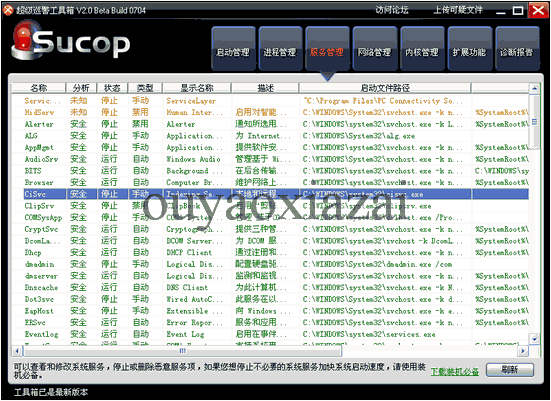Sort by the 状态 column header
Image resolution: width=551 pixels, height=401 pixels.
(x=112, y=88)
